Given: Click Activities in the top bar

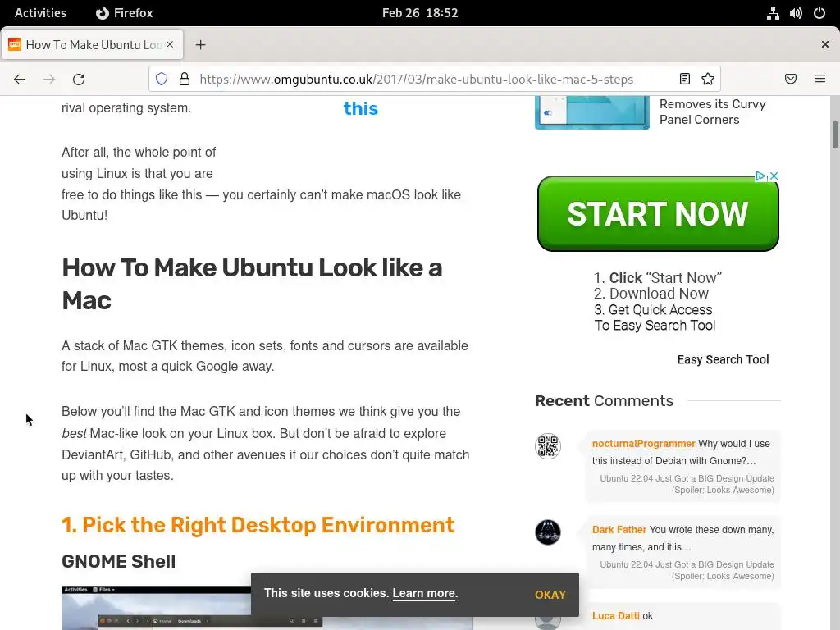Looking at the screenshot, I should tap(41, 13).
